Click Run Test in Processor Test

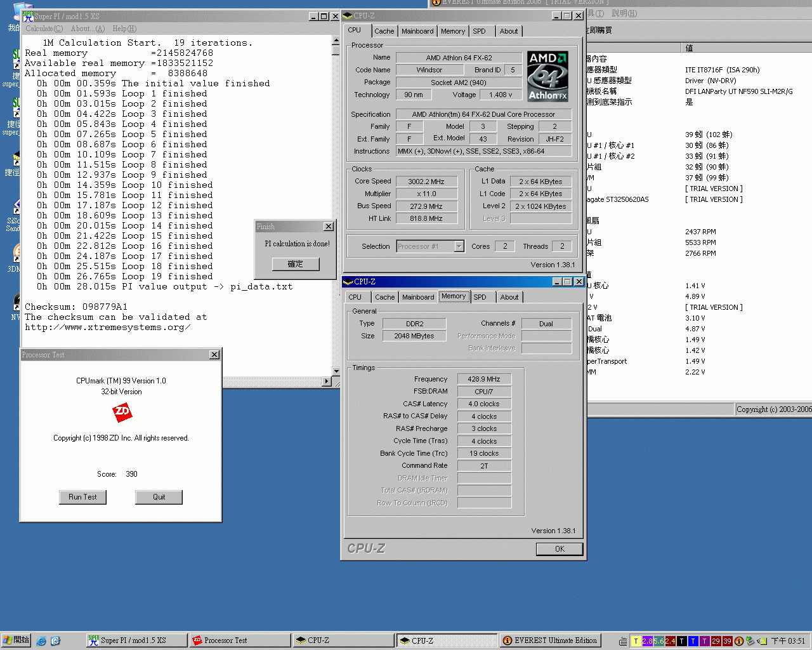(x=82, y=497)
